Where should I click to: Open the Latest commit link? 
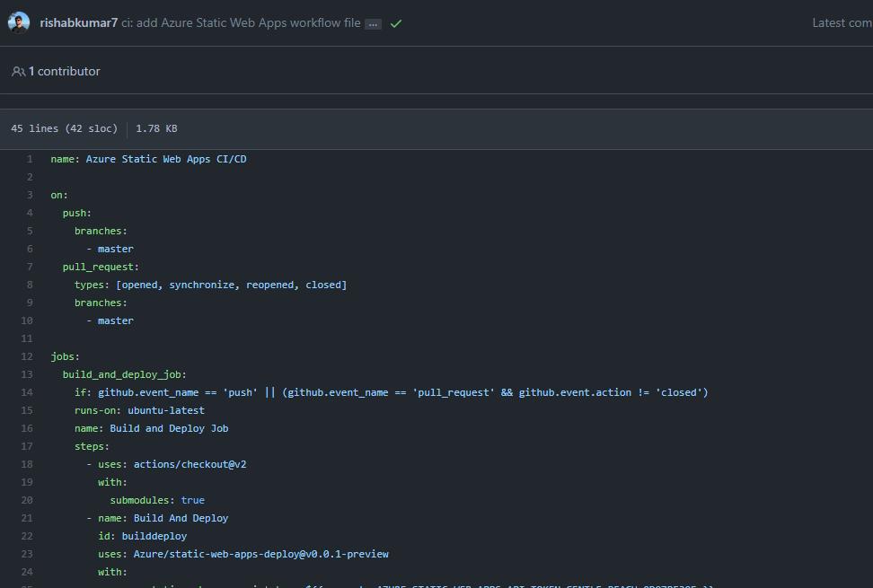(x=842, y=22)
